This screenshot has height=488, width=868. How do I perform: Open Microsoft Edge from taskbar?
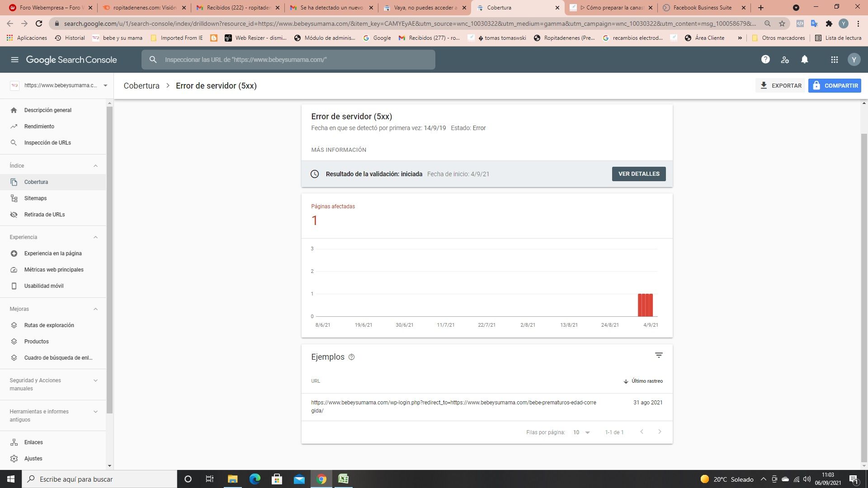coord(255,479)
